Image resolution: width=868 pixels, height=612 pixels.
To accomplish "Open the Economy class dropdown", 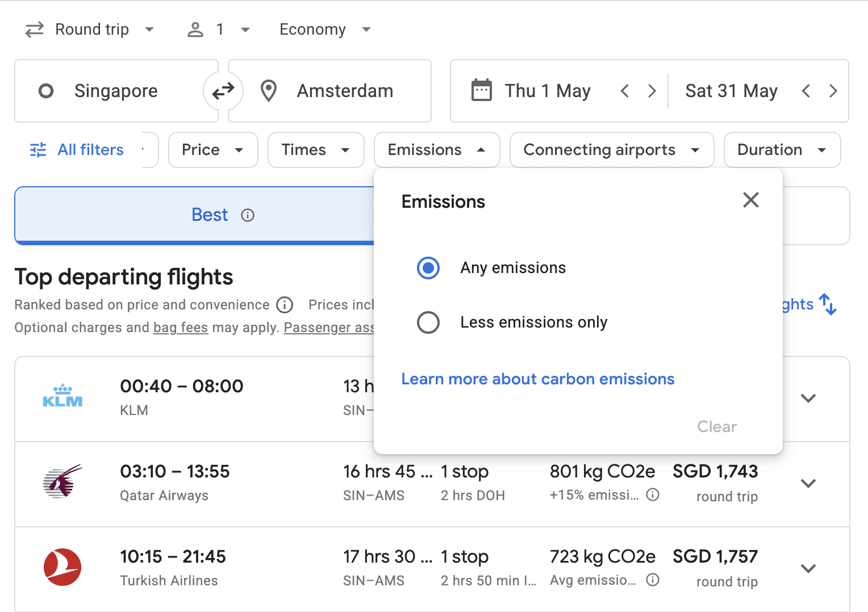I will coord(324,30).
